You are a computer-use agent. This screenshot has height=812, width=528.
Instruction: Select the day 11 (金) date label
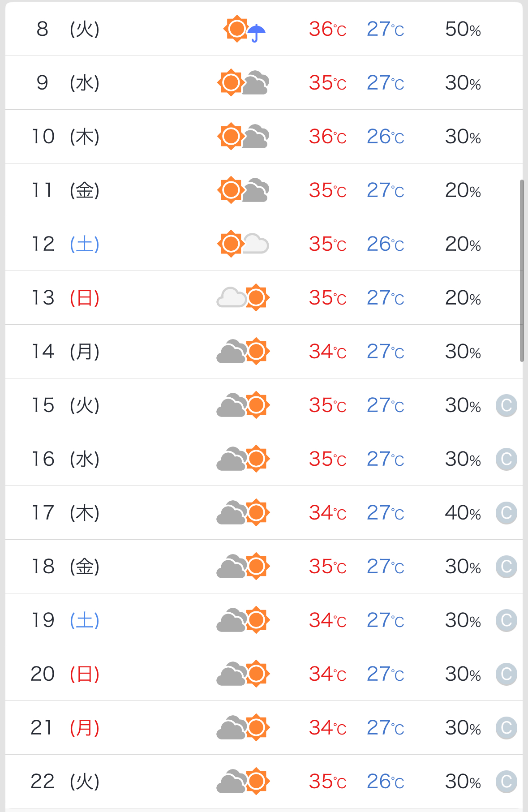(x=65, y=190)
